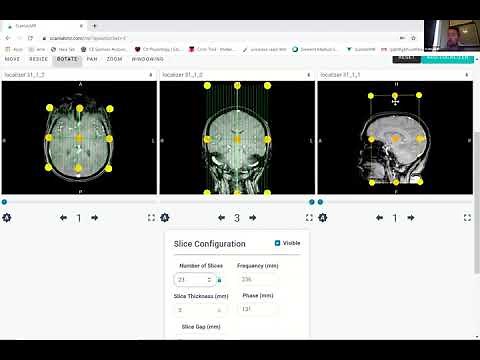The image size is (480, 360).
Task: Click the black button at top right
Action: (x=407, y=59)
